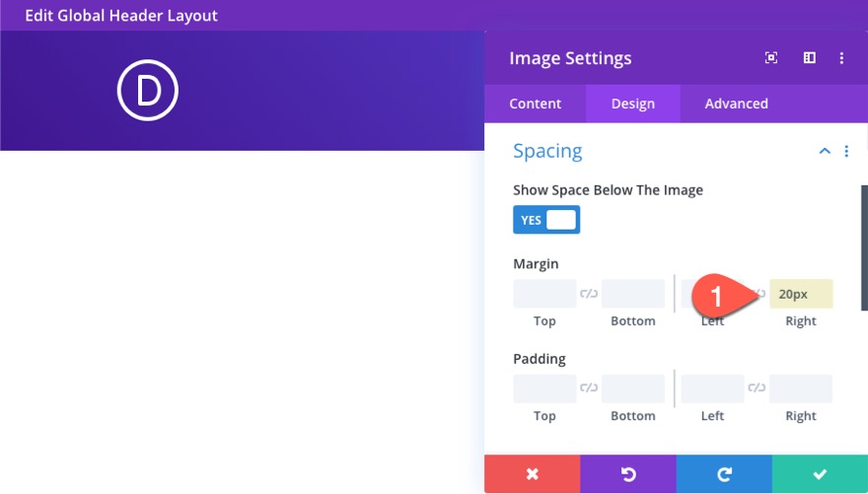
Task: Click the padding top-bottom link icon
Action: tap(589, 388)
